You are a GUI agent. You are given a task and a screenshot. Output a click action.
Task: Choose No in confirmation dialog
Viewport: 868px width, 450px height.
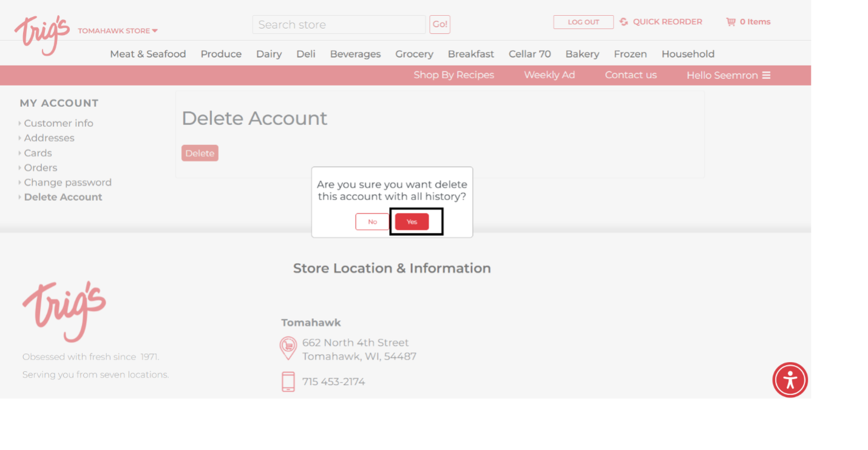click(372, 222)
